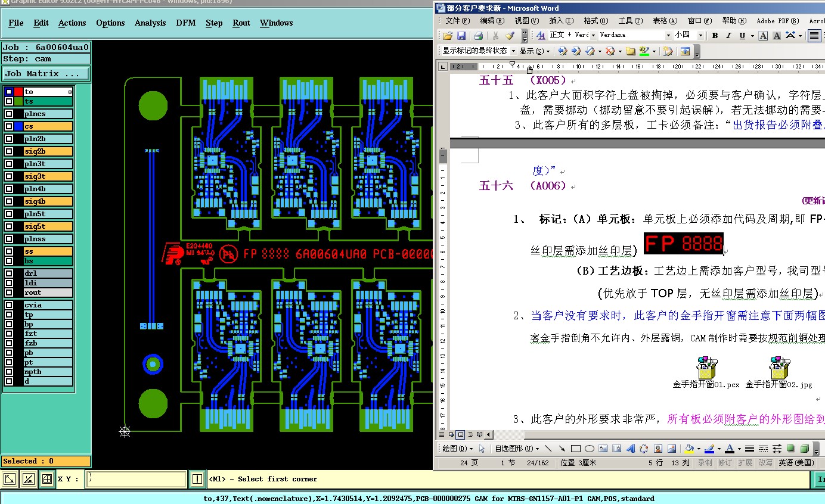Click the fill color paint bucket swatch
Viewport: 825px width, 504px height.
point(689,449)
